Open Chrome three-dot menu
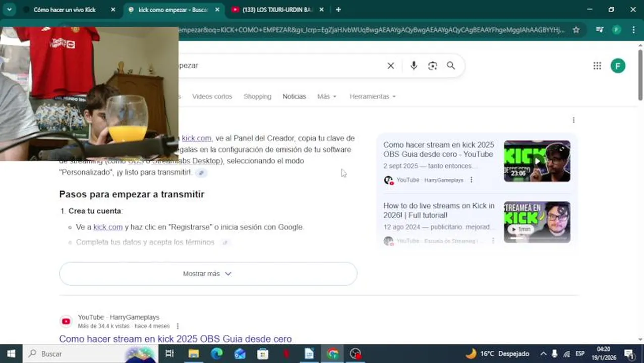 tap(633, 30)
